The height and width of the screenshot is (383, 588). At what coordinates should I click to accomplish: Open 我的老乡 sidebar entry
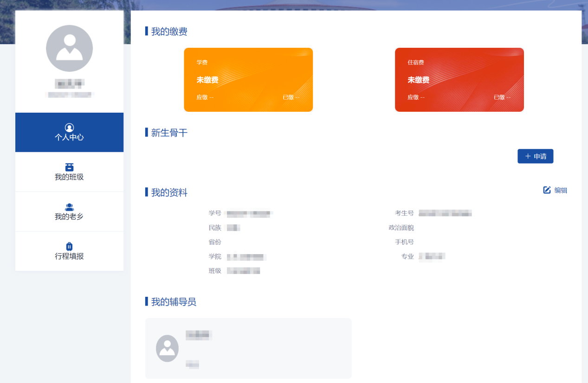click(x=70, y=211)
